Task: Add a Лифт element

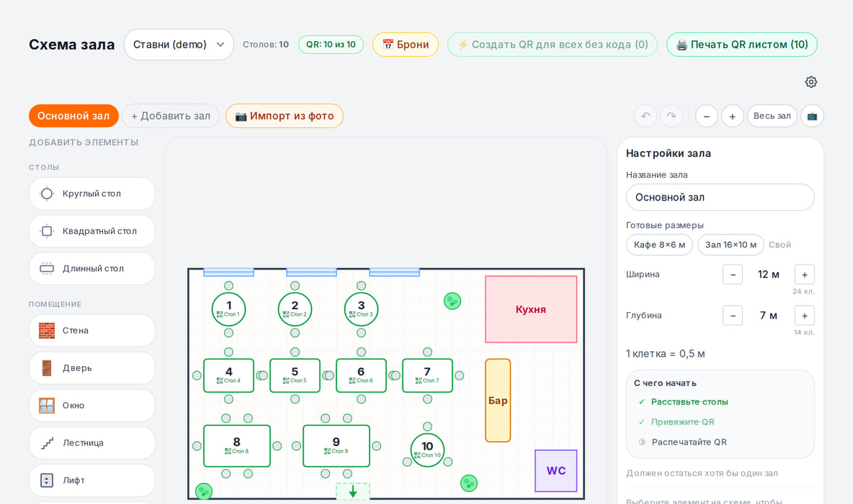Action: [x=92, y=481]
